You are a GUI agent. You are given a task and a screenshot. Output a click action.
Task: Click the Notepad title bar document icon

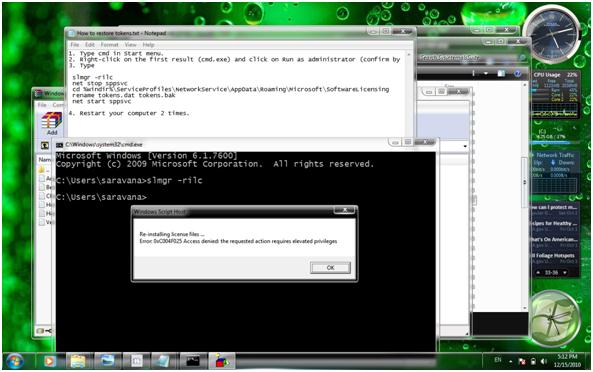[71, 33]
